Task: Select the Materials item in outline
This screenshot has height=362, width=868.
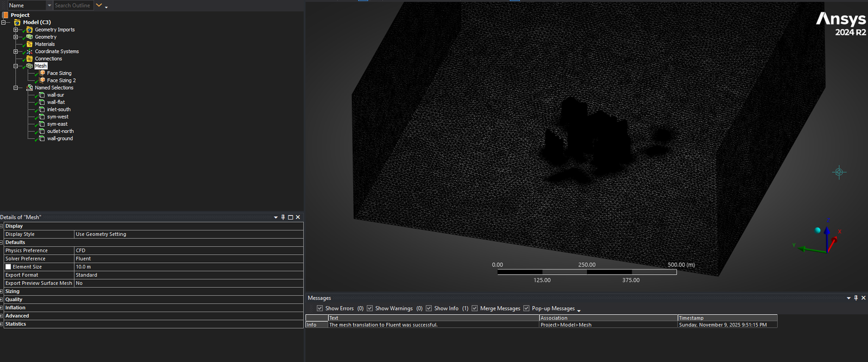Action: [44, 44]
